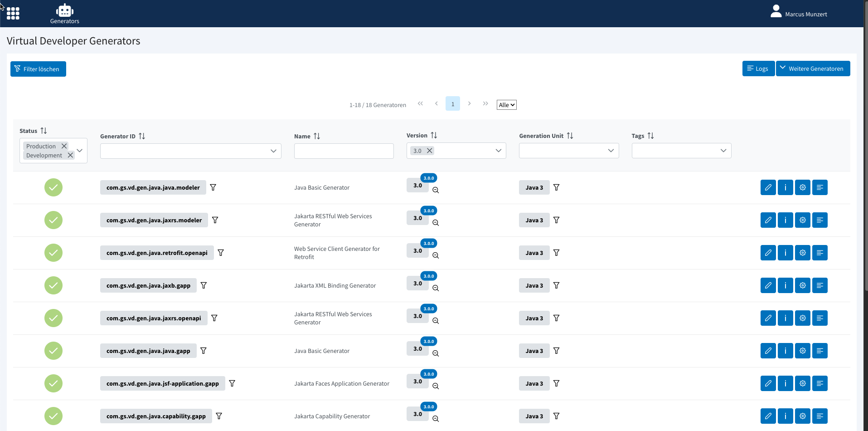This screenshot has height=431, width=868.
Task: Filter by com.gs.vd.gen.java.jsf-application.gapp generator ID
Action: pyautogui.click(x=232, y=383)
